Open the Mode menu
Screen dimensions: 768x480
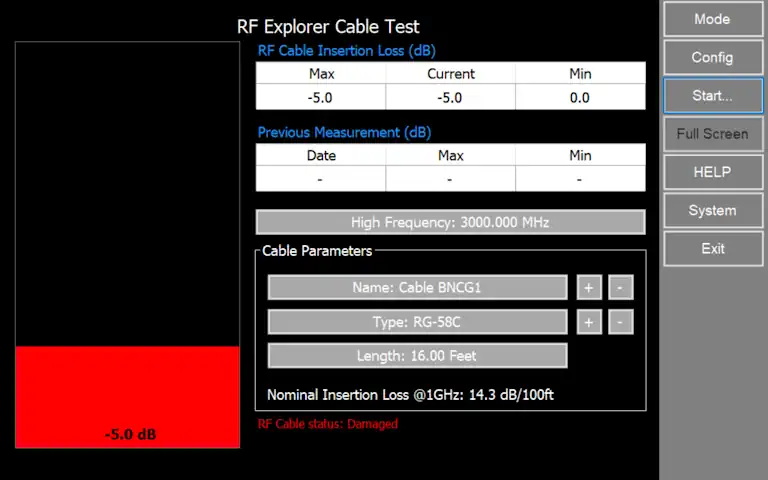pyautogui.click(x=712, y=19)
